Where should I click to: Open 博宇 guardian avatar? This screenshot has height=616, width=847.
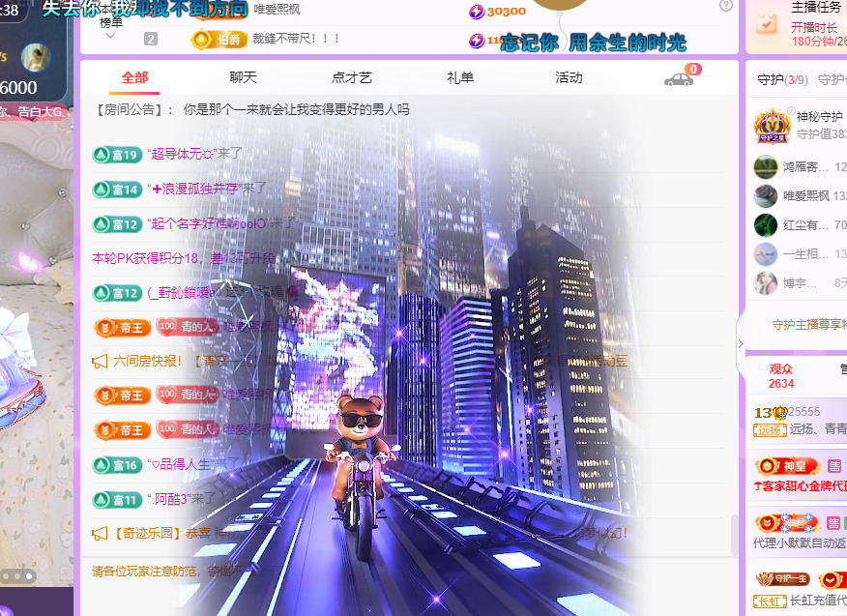(x=766, y=283)
